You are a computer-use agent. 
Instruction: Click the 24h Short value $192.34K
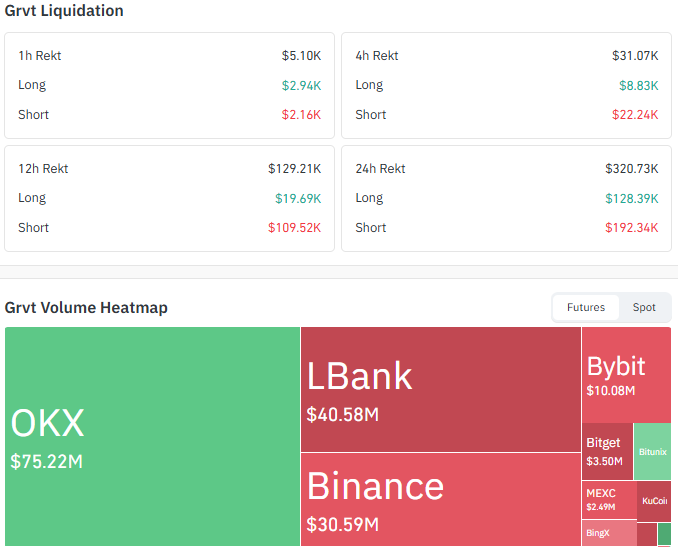(x=632, y=228)
